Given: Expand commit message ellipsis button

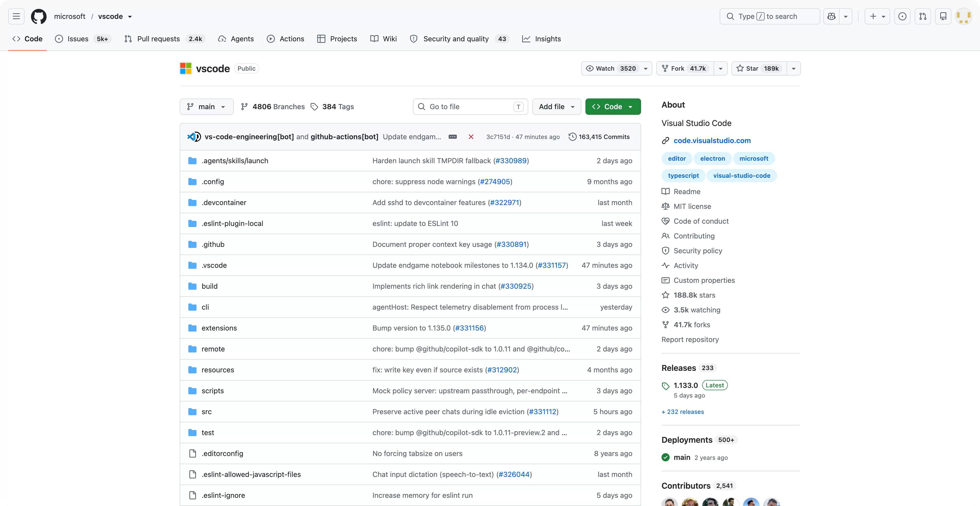Looking at the screenshot, I should click(x=453, y=137).
